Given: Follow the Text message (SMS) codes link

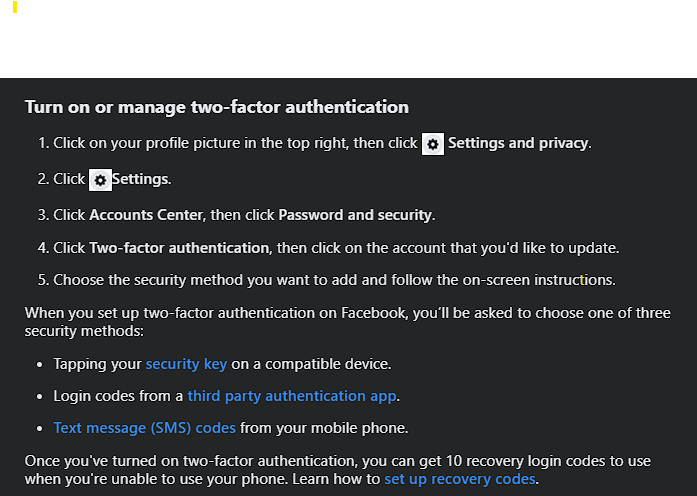Looking at the screenshot, I should click(144, 428).
